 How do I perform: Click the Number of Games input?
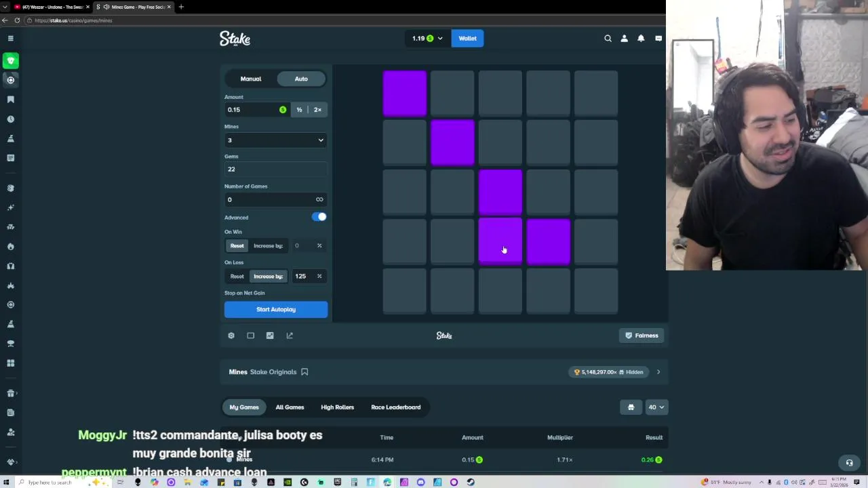click(x=275, y=199)
